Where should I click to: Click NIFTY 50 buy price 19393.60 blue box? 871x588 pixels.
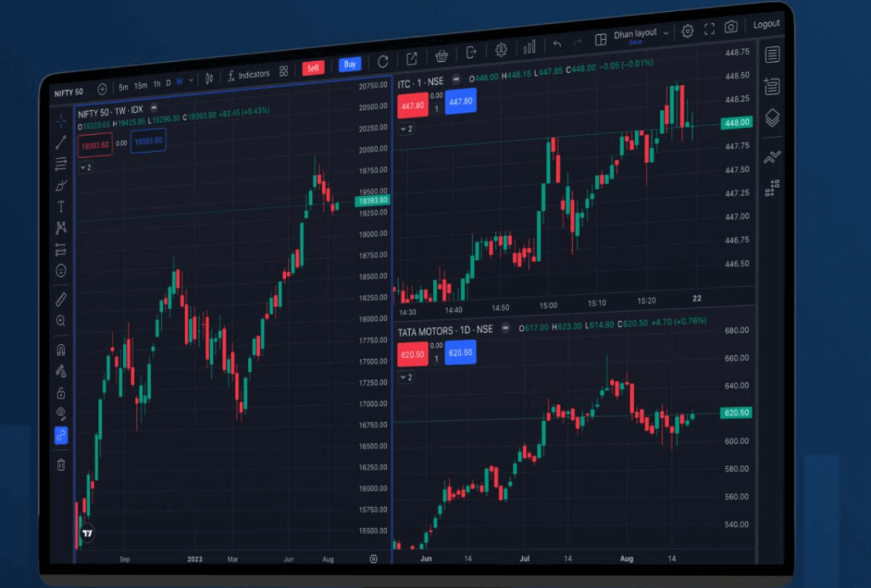coord(148,141)
